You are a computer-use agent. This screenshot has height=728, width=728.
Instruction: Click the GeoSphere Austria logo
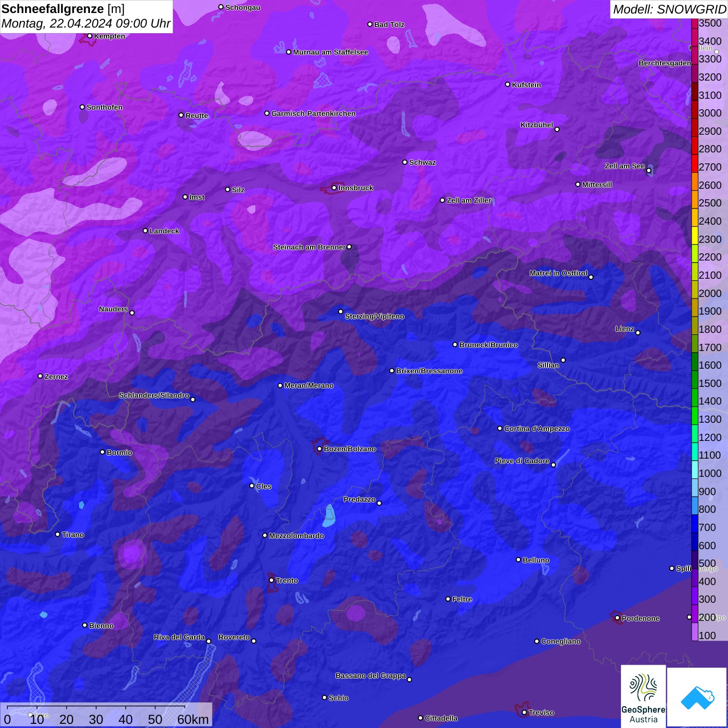[643, 696]
